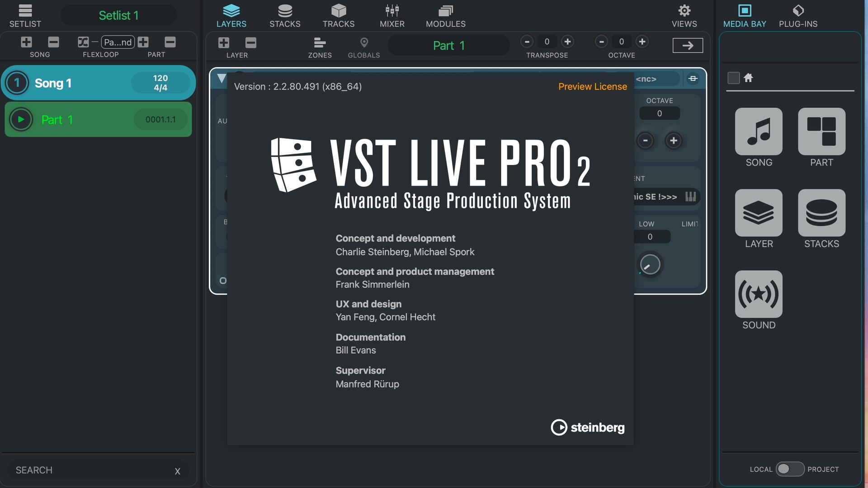Adjust the layer knob below LOW

(x=650, y=265)
